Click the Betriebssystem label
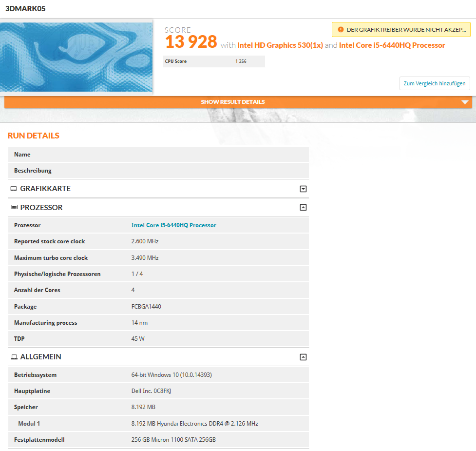This screenshot has height=451, width=476. pyautogui.click(x=35, y=375)
